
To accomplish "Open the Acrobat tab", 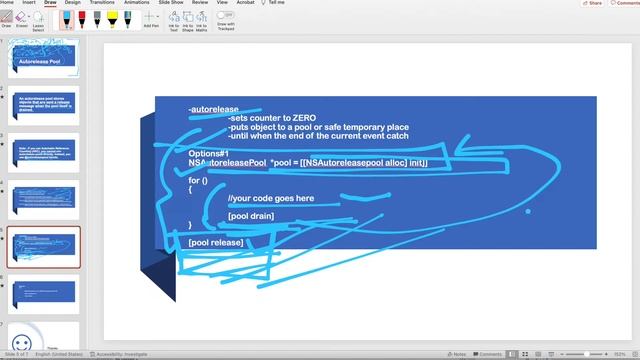I will pos(246,2).
